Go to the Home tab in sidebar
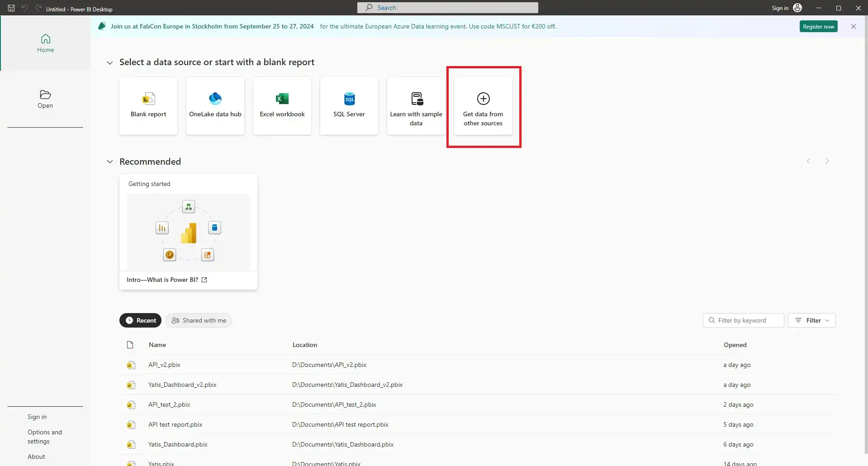This screenshot has height=466, width=868. point(45,43)
